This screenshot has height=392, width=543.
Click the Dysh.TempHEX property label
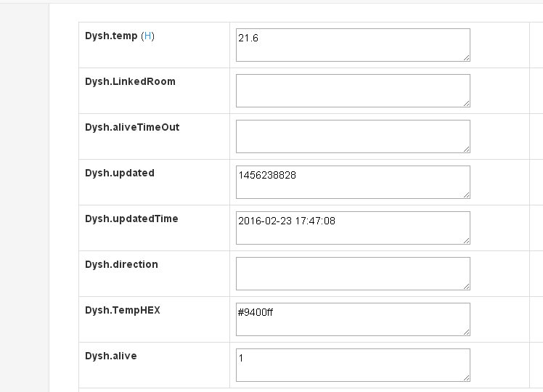coord(123,310)
